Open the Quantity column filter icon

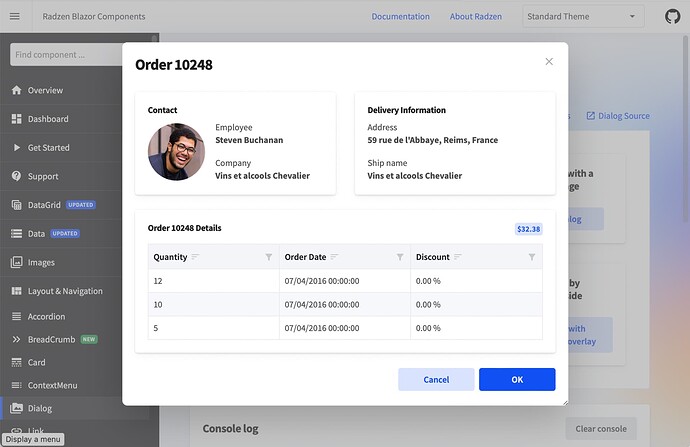click(268, 257)
